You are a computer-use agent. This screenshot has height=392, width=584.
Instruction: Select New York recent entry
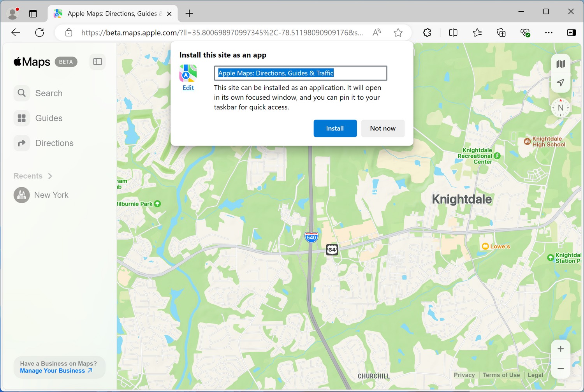click(41, 195)
